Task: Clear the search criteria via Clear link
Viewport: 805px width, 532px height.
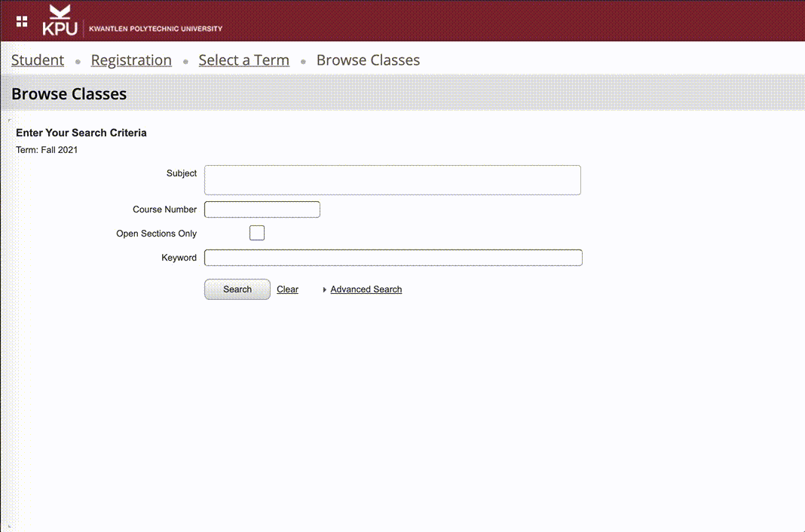Action: [287, 289]
